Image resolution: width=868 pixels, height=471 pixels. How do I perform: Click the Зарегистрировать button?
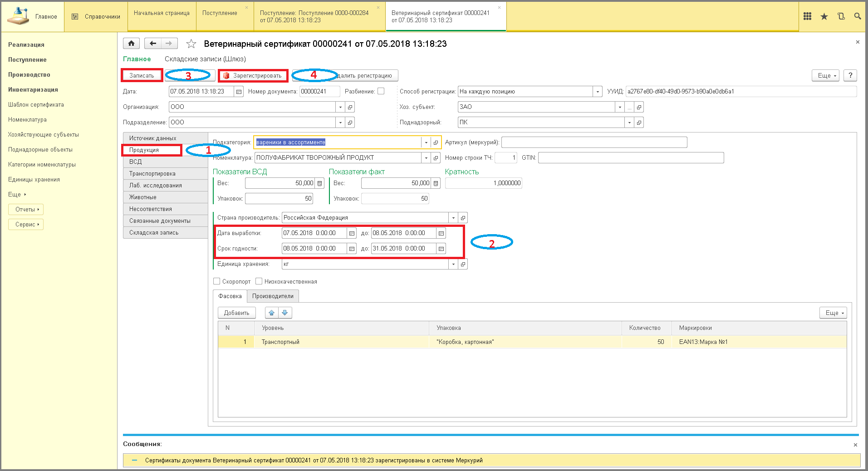[253, 76]
